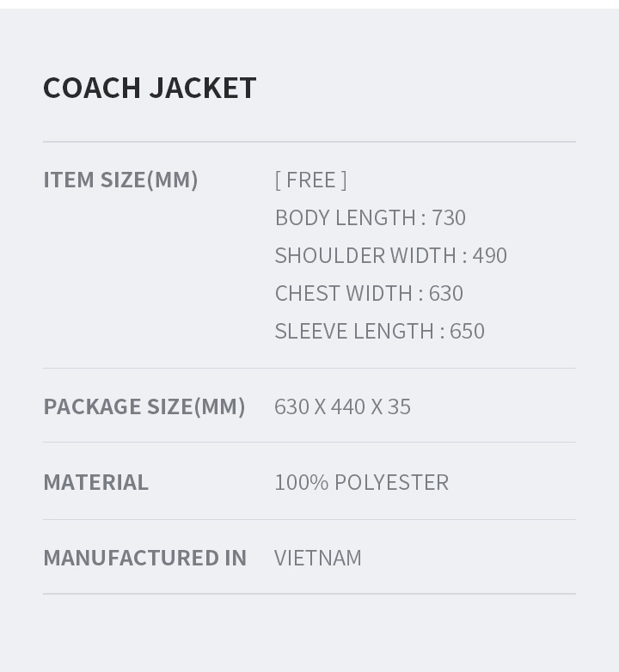Select the chest width value 630
Image resolution: width=619 pixels, height=672 pixels.
tap(446, 293)
